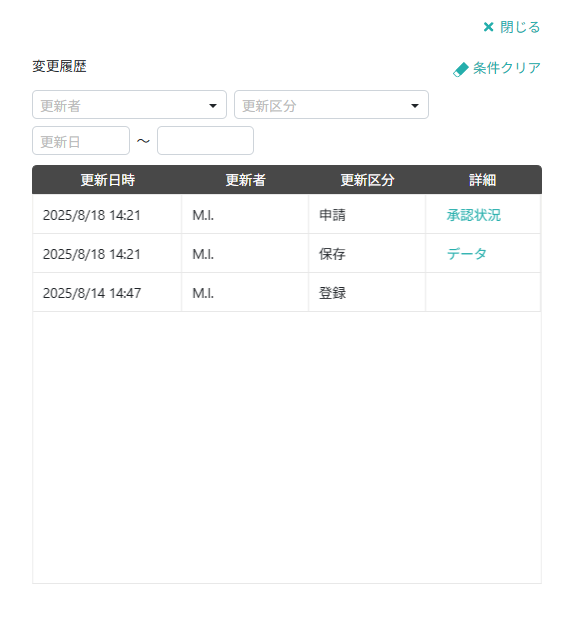Click the 更新日 start date field
Image resolution: width=571 pixels, height=623 pixels.
click(81, 141)
